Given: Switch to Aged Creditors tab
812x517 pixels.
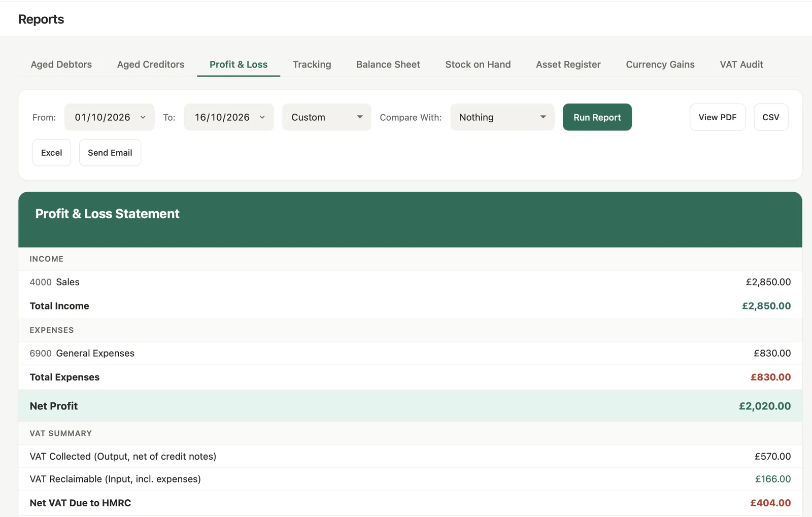Looking at the screenshot, I should (x=151, y=64).
